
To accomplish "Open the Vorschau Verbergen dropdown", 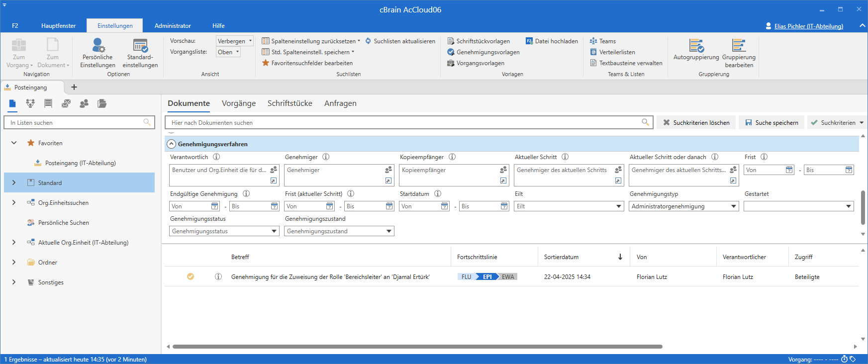I will click(x=235, y=41).
